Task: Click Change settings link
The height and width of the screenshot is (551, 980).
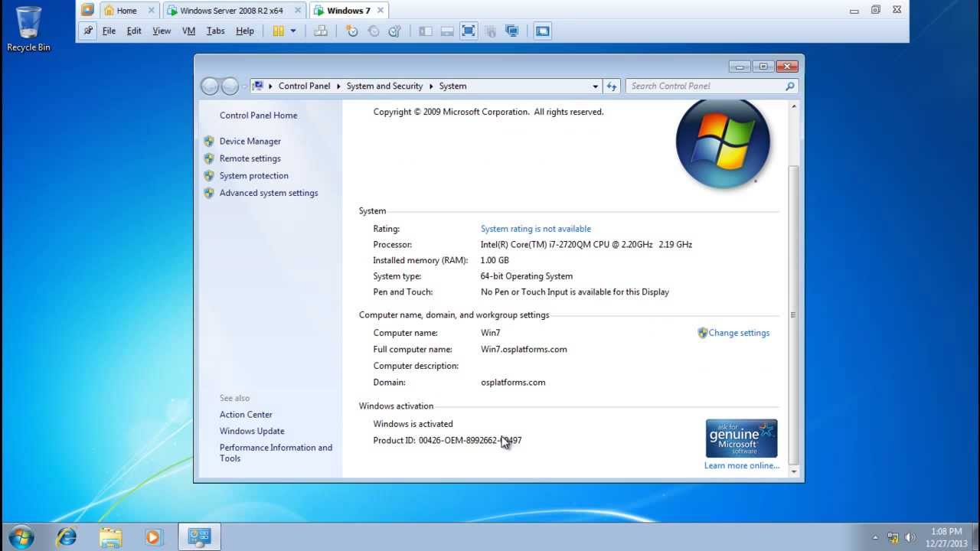Action: coord(739,333)
